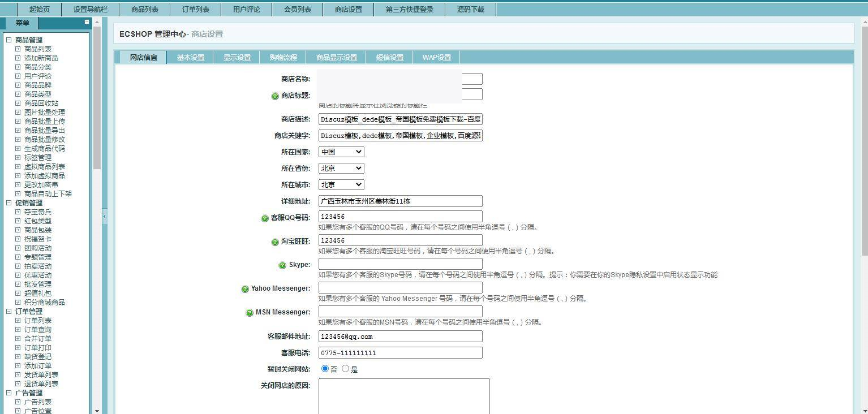Select the 是 radio for 暂时关闭网站
868x414 pixels.
pos(346,368)
